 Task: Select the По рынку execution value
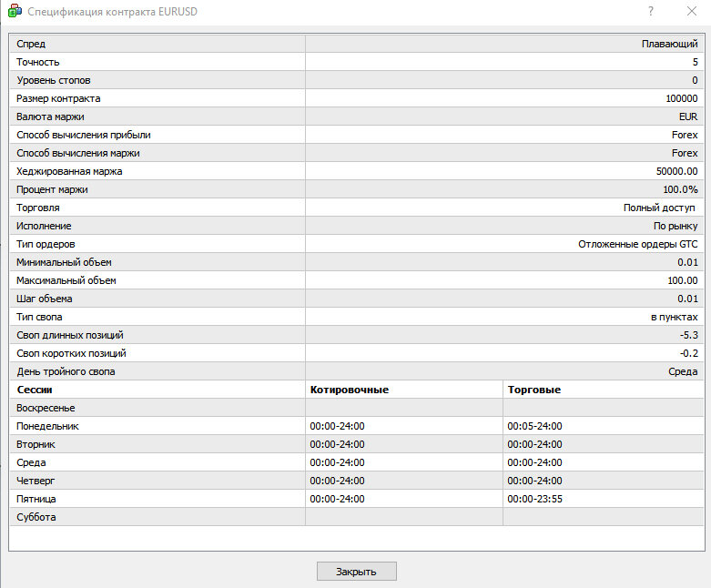[x=675, y=226]
